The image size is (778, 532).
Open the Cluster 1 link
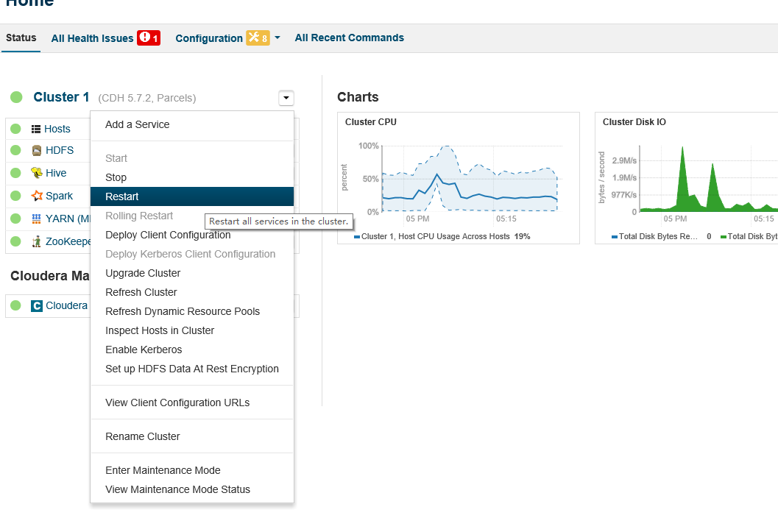[61, 97]
